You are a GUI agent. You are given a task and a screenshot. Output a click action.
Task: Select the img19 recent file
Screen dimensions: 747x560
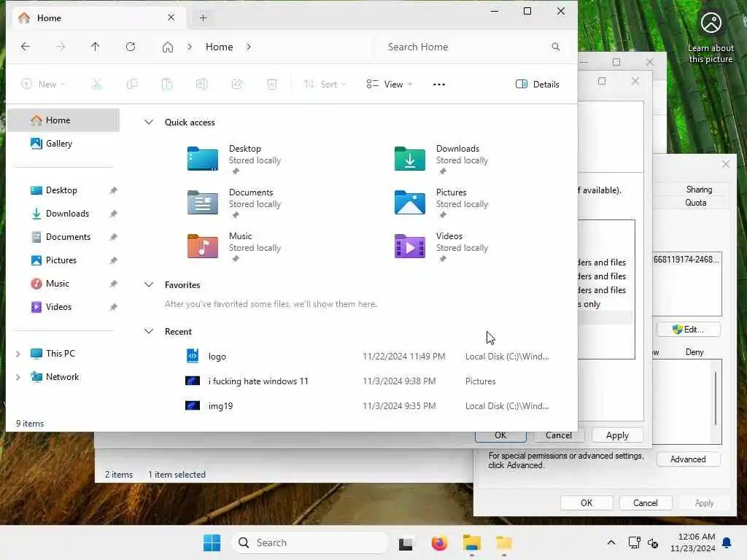click(x=367, y=405)
